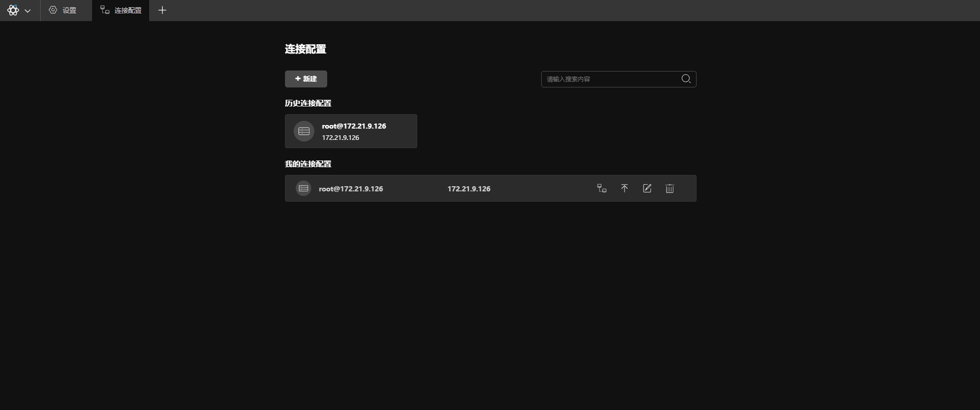Select root@172.21.9.126 name under 我的连接配置
The height and width of the screenshot is (410, 980).
[351, 189]
